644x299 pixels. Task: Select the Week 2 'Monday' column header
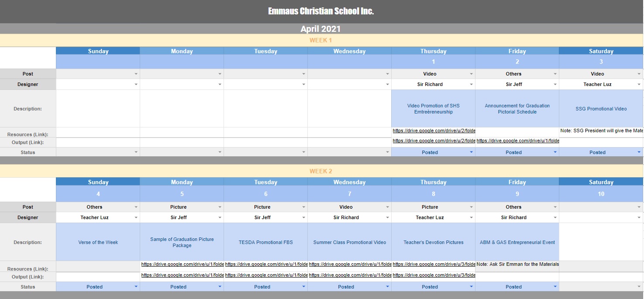click(182, 182)
